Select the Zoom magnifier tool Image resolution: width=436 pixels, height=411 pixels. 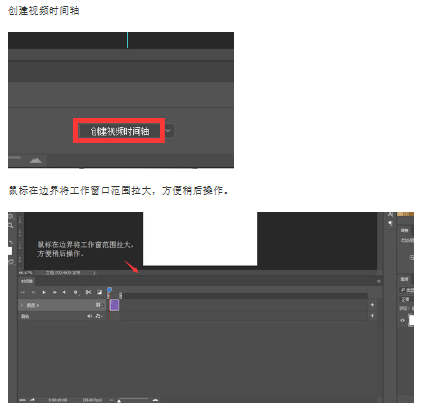pyautogui.click(x=11, y=226)
